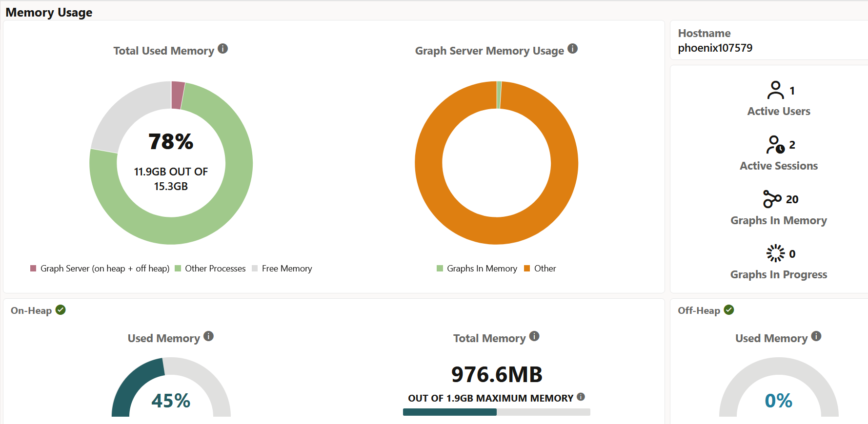
Task: Click the 45% on-heap used memory gauge
Action: 171,387
